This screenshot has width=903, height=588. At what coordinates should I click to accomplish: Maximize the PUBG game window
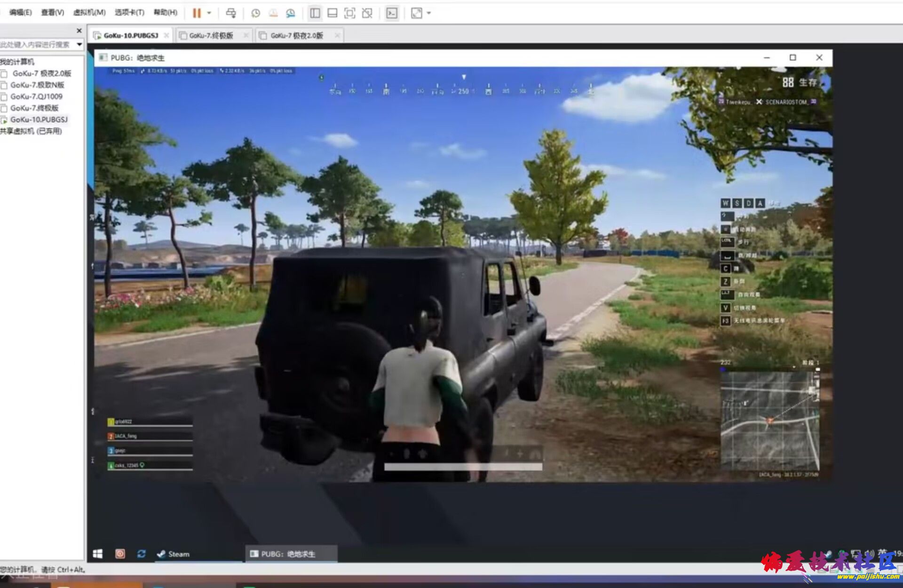[793, 57]
